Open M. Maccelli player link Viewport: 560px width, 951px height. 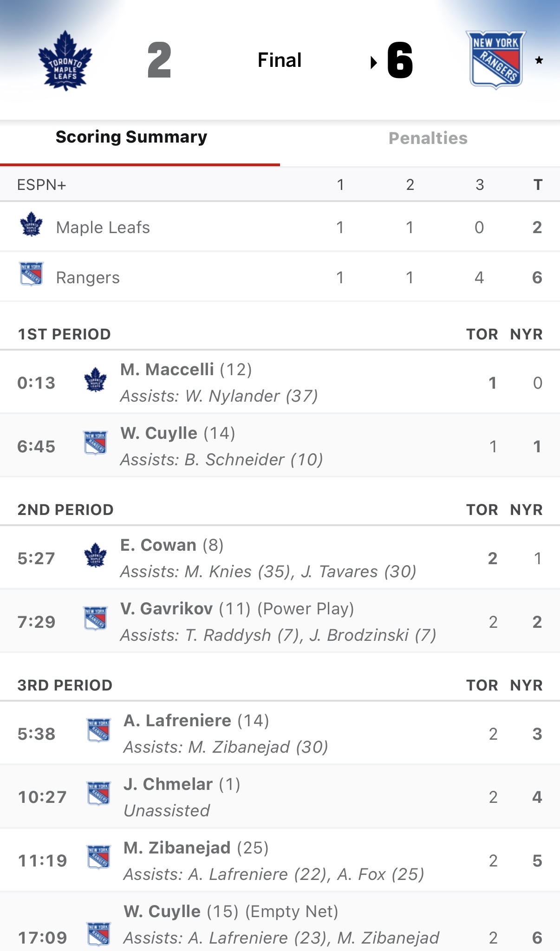point(167,370)
